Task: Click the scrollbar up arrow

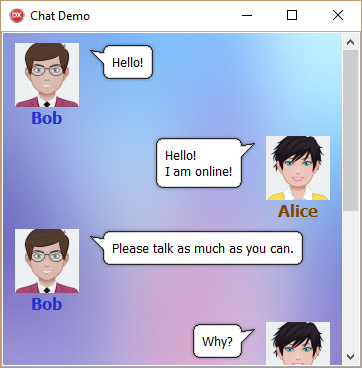Action: [x=350, y=42]
